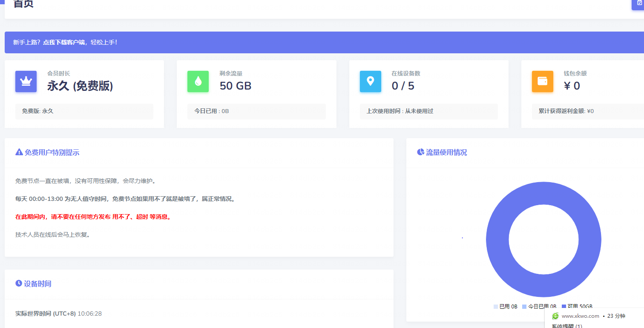Click the blue donut chart ring
The width and height of the screenshot is (644, 328).
497,240
